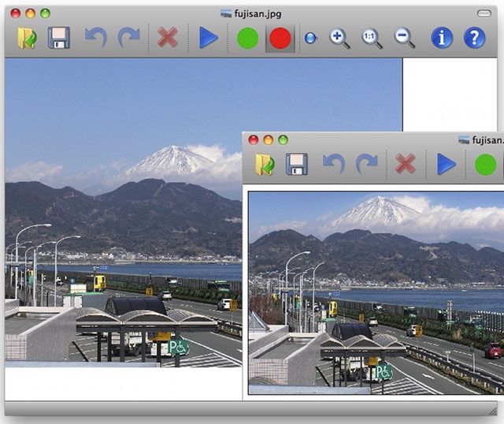Save the image with the floppy disk icon
This screenshot has height=424, width=504.
pyautogui.click(x=59, y=38)
